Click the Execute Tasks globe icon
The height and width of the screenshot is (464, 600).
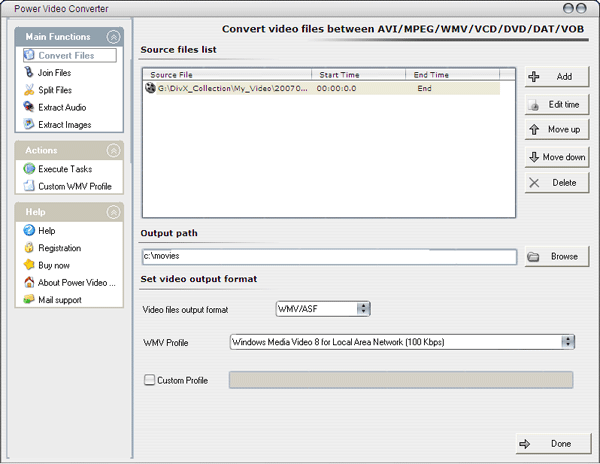coord(29,168)
